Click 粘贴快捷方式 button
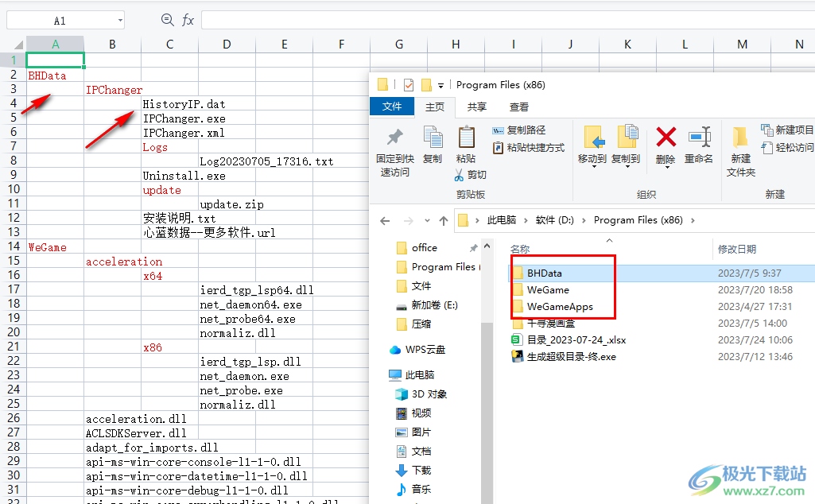 [528, 148]
